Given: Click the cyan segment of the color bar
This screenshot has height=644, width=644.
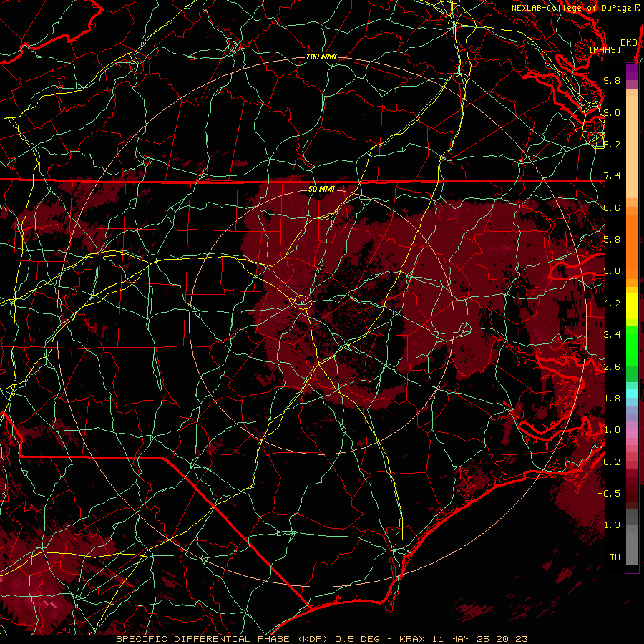Looking at the screenshot, I should 632,394.
